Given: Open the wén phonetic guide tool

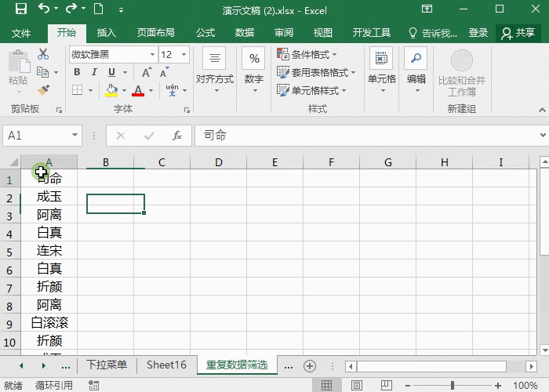Looking at the screenshot, I should [x=172, y=90].
